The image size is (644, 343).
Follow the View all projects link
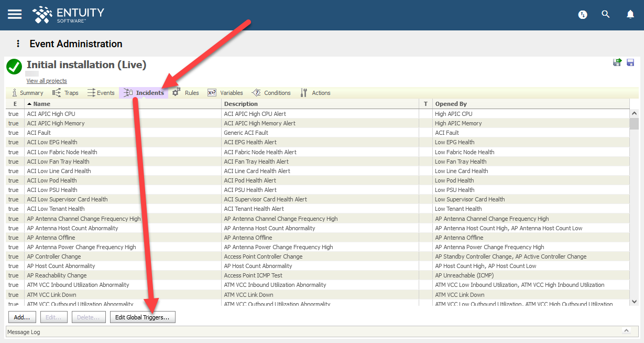[x=47, y=81]
